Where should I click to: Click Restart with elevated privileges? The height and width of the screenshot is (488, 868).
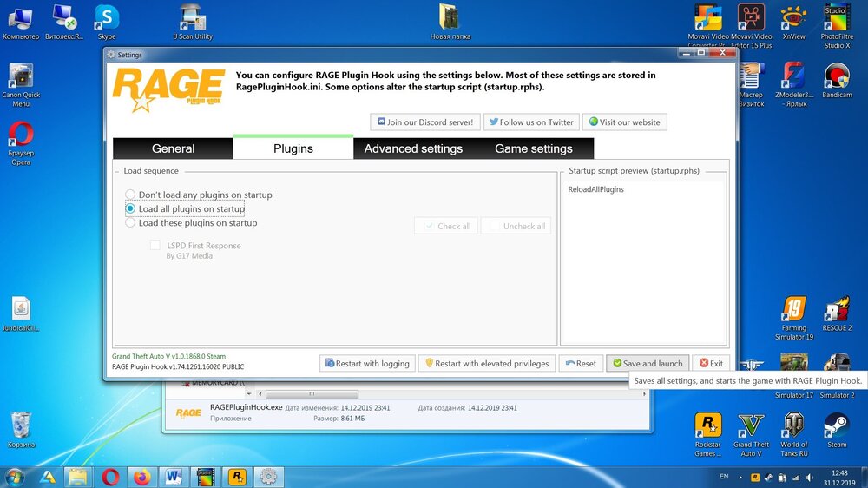[x=487, y=363]
